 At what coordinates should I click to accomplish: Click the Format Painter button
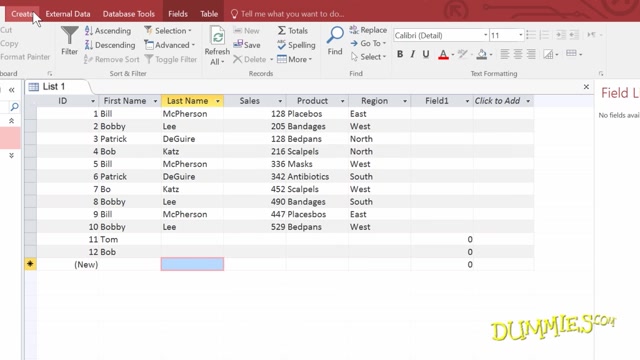[25, 57]
